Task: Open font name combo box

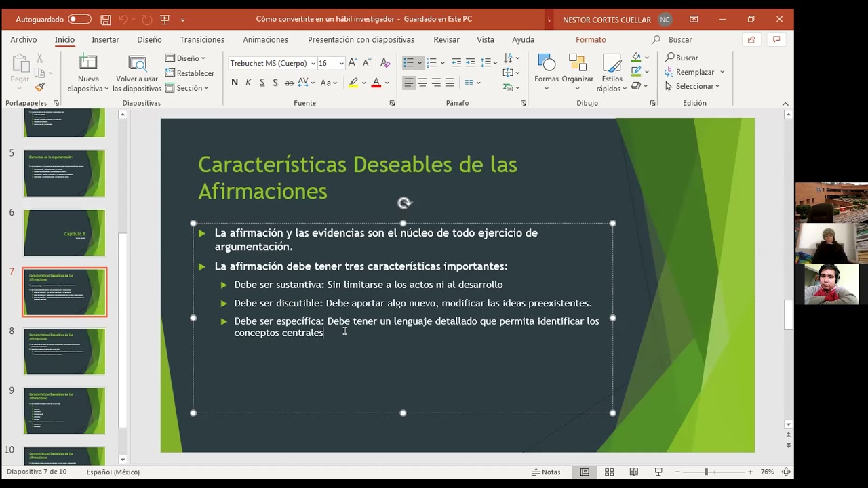Action: (x=273, y=63)
